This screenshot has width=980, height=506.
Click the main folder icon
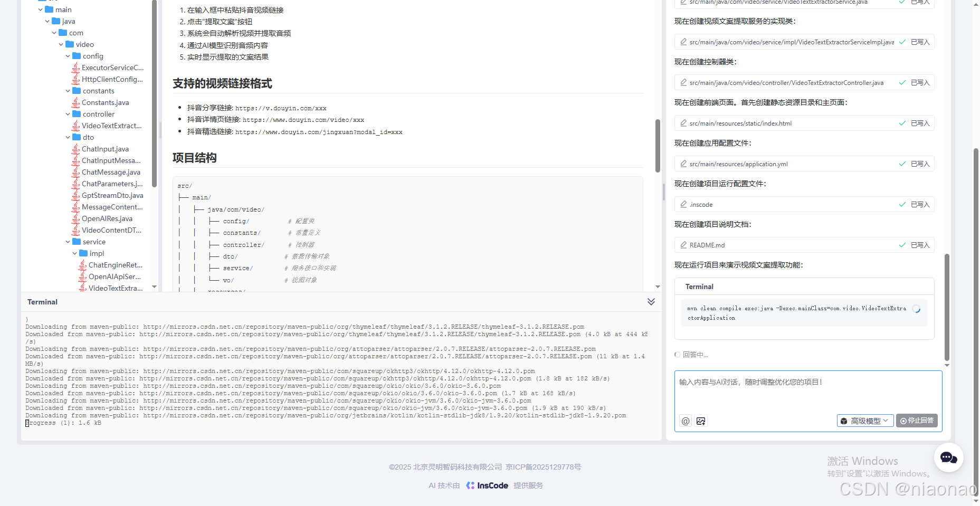tap(49, 9)
